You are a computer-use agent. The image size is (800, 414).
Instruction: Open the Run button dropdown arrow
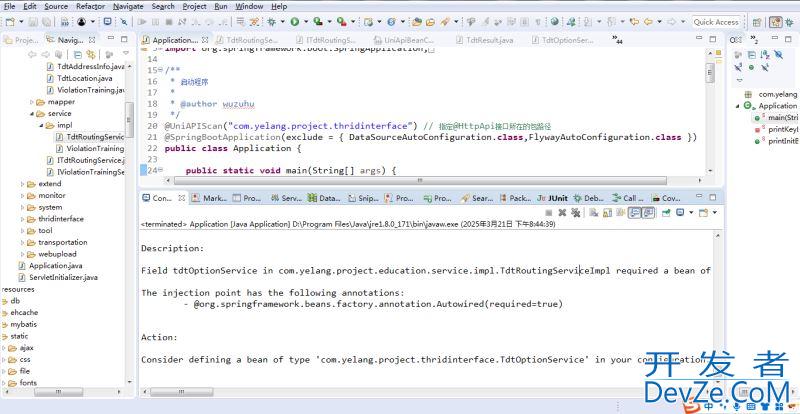tap(306, 22)
